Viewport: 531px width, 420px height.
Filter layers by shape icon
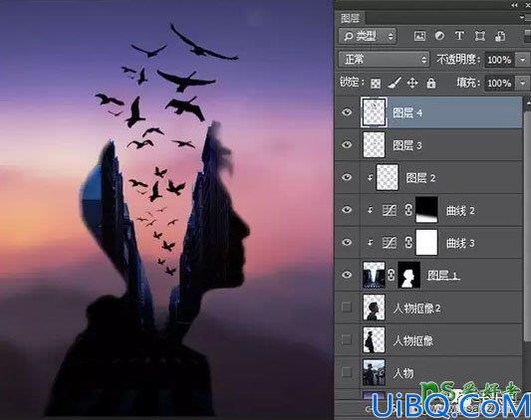click(x=480, y=36)
